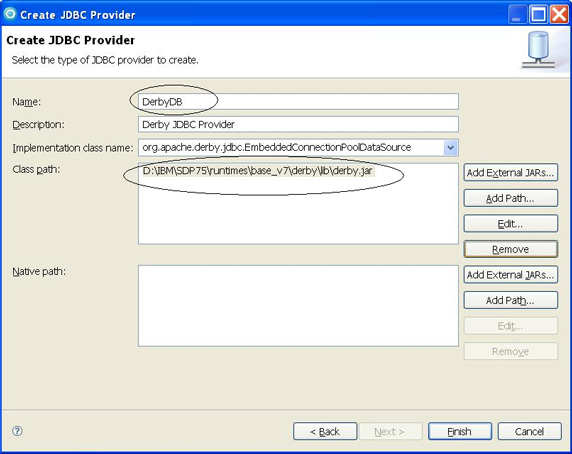
Task: Maximize the Create JDBC Provider window
Action: pos(538,15)
